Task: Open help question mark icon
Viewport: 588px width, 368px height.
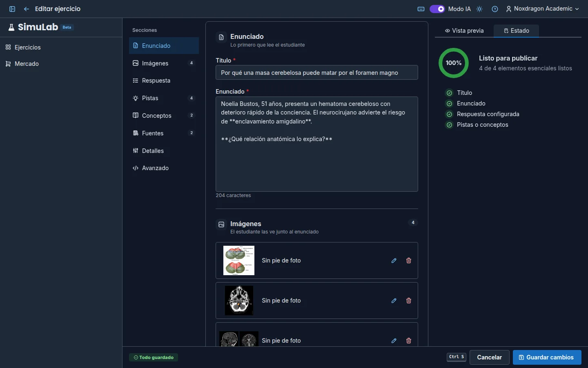Action: point(495,9)
